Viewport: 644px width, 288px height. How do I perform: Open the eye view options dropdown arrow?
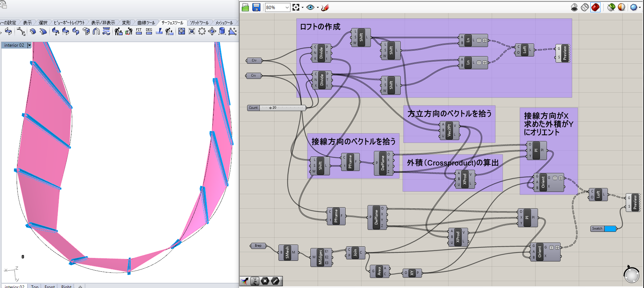(318, 8)
